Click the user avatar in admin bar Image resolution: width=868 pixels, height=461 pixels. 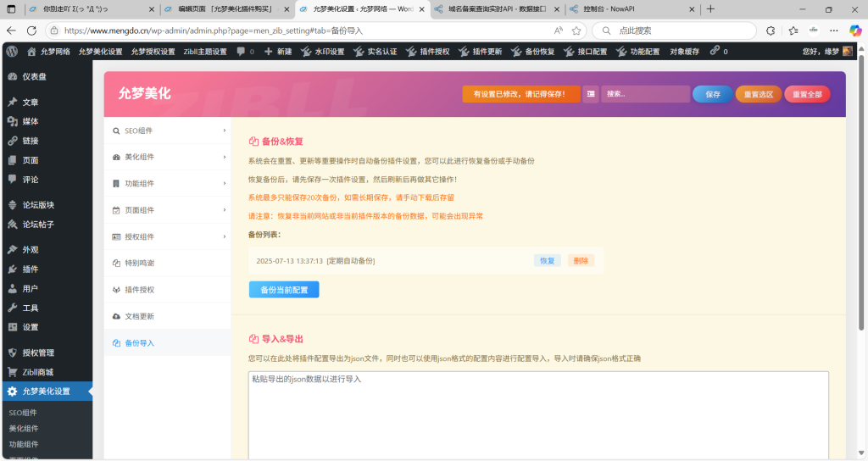point(848,51)
